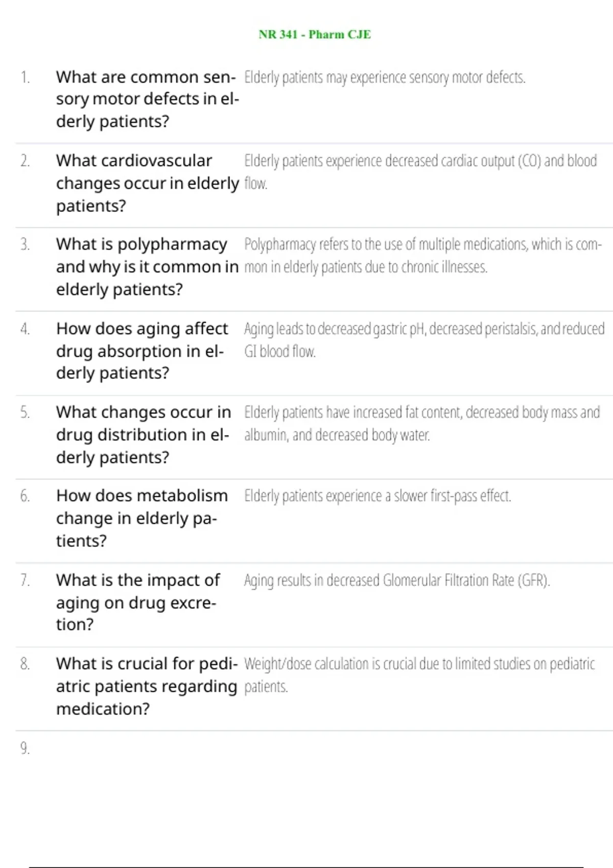Click the Glomerular Filtration Rate answer
This screenshot has height=868, width=613.
coord(397,581)
